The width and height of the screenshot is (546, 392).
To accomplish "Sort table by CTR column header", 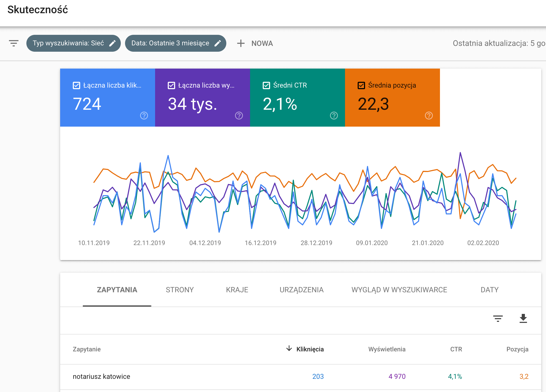I will click(456, 349).
